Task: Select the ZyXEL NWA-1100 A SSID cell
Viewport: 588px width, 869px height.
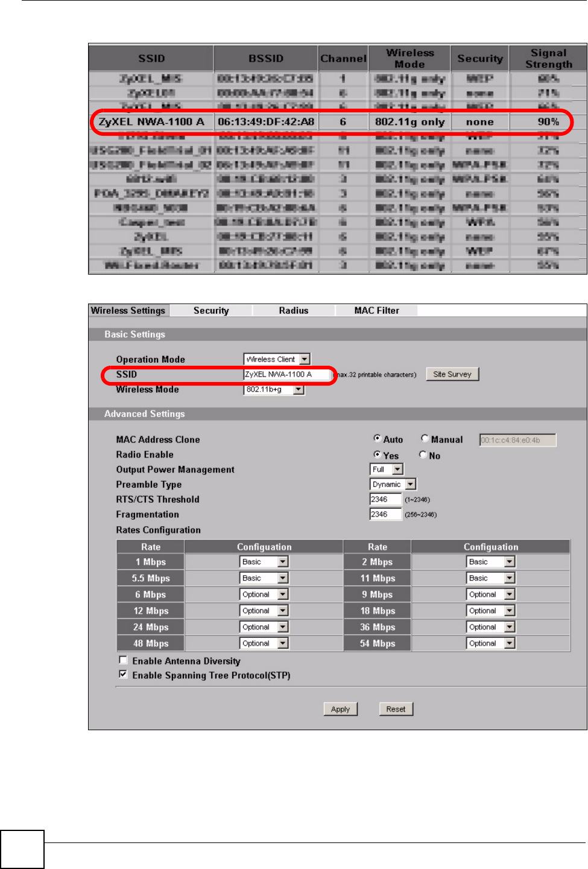Action: point(151,122)
